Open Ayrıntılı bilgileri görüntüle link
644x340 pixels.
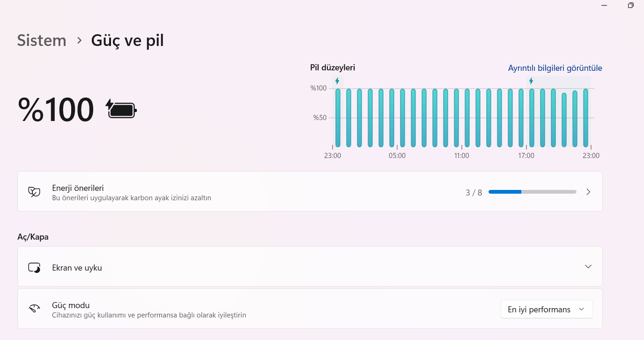pyautogui.click(x=555, y=68)
